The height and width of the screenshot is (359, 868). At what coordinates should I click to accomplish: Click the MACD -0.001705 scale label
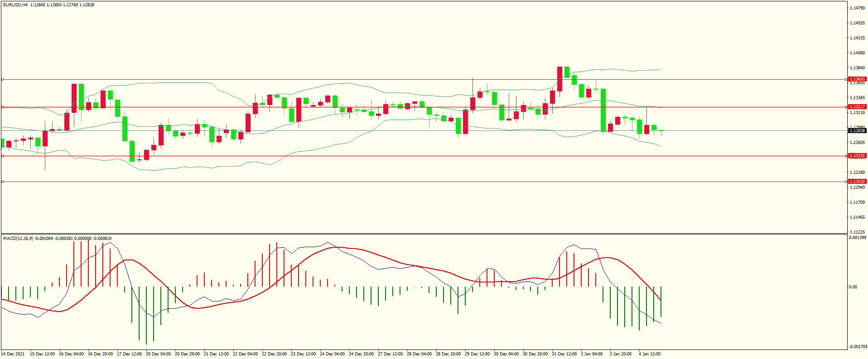click(x=858, y=347)
